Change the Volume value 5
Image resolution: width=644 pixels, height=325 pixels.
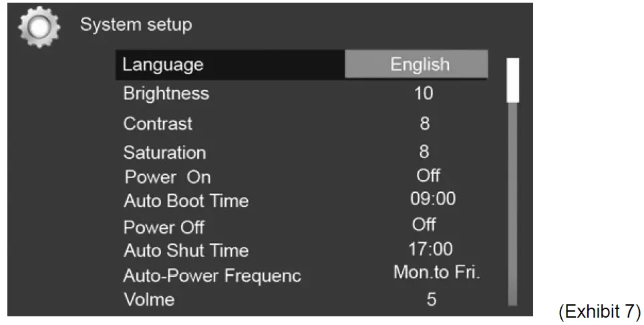(432, 300)
